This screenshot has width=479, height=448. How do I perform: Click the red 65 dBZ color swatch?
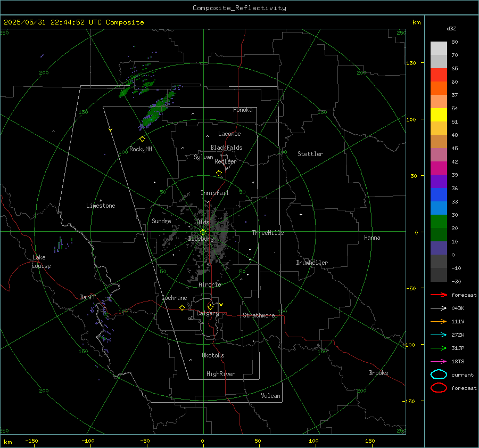tap(439, 75)
